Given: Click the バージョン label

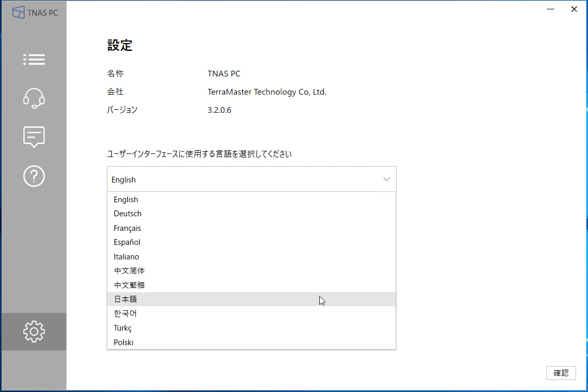Looking at the screenshot, I should click(x=122, y=110).
